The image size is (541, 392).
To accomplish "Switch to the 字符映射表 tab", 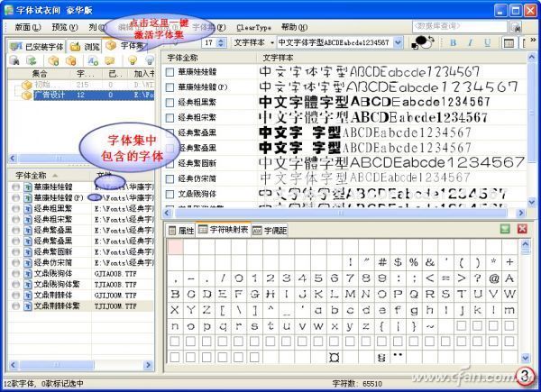I will tap(224, 229).
